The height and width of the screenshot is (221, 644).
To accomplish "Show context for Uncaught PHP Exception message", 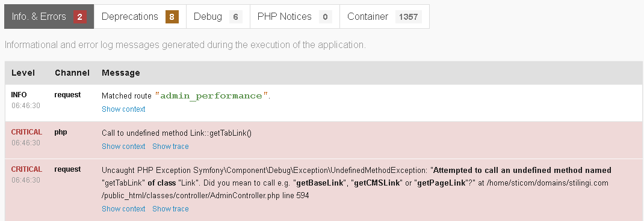I will [x=123, y=209].
